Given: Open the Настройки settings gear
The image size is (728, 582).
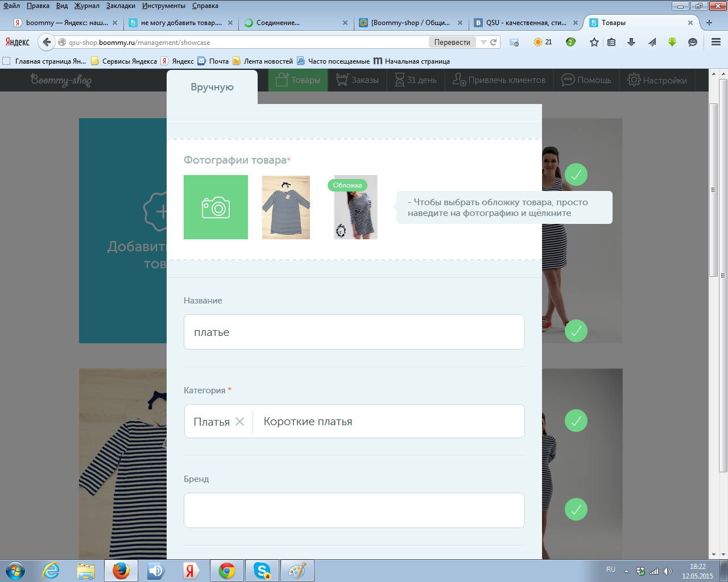Looking at the screenshot, I should [634, 80].
